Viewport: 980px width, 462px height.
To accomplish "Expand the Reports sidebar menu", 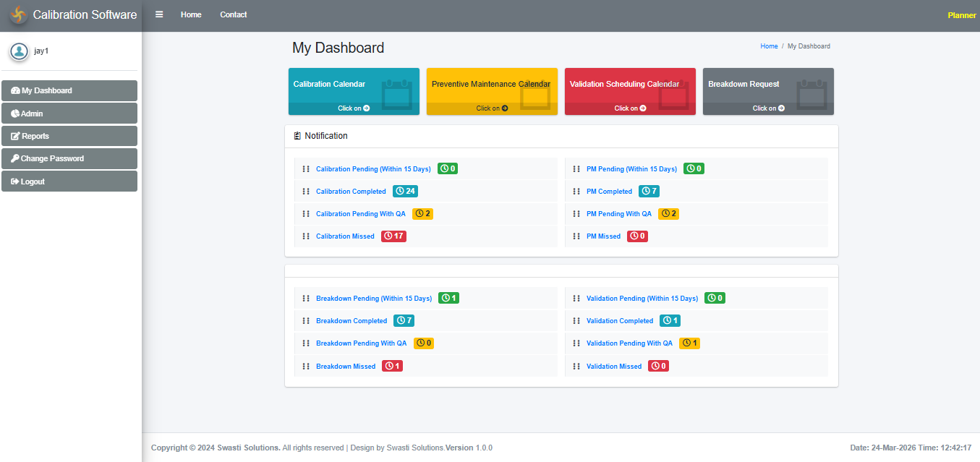I will [x=69, y=136].
